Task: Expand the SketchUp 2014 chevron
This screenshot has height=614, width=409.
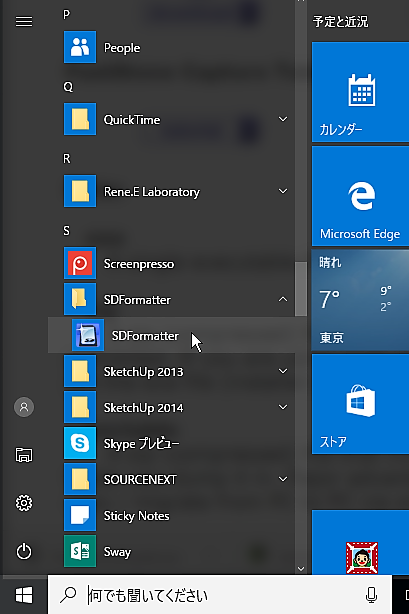Action: [283, 407]
